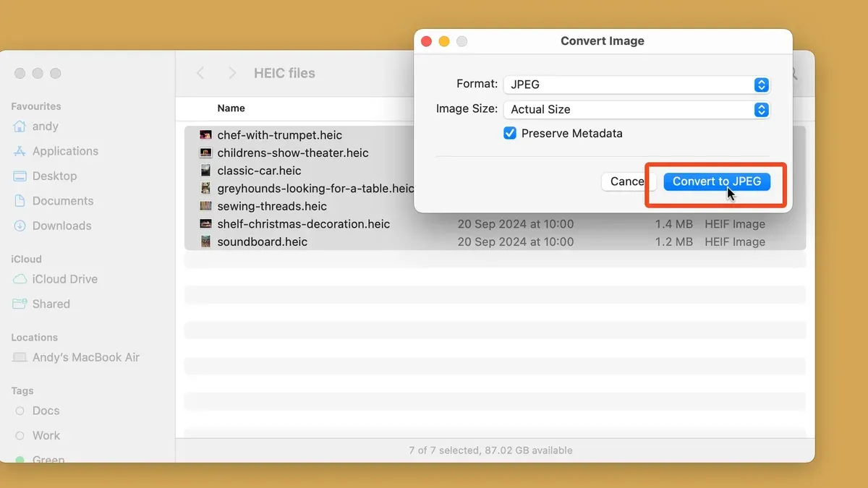This screenshot has height=488, width=868.
Task: Click the Work tag circle
Action: click(20, 435)
